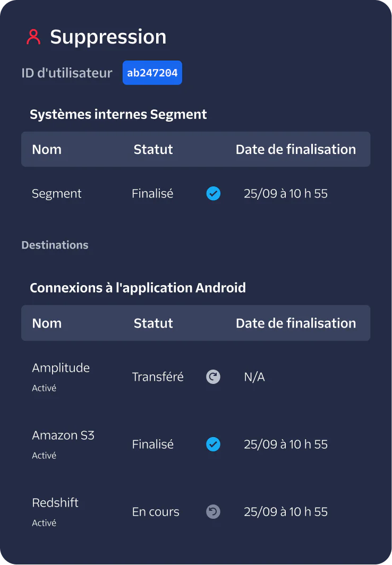The width and height of the screenshot is (392, 565).
Task: Toggle the Activé status under Redshift
Action: pyautogui.click(x=44, y=523)
